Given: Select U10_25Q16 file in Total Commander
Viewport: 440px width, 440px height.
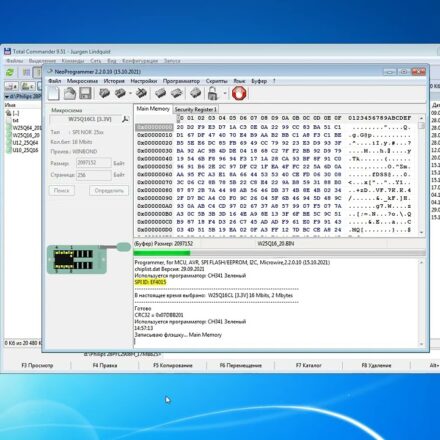Looking at the screenshot, I should tap(22, 150).
